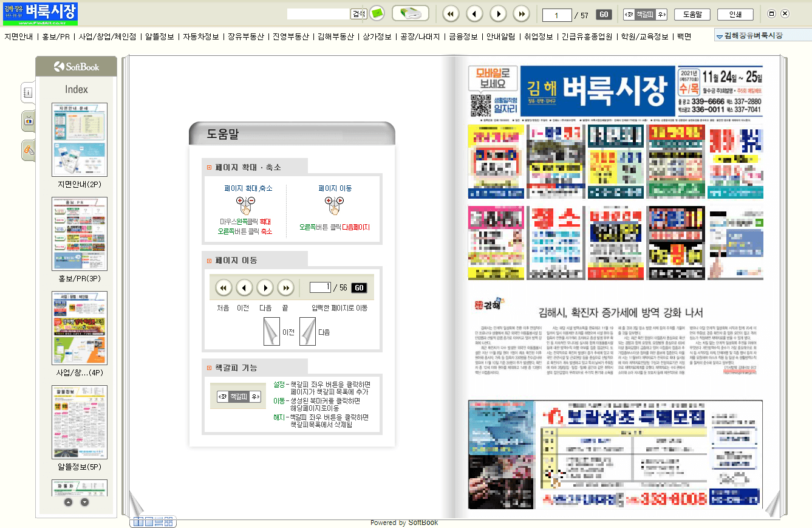Jump to the last page with the fast-forward icon
The height and width of the screenshot is (528, 812).
(521, 14)
